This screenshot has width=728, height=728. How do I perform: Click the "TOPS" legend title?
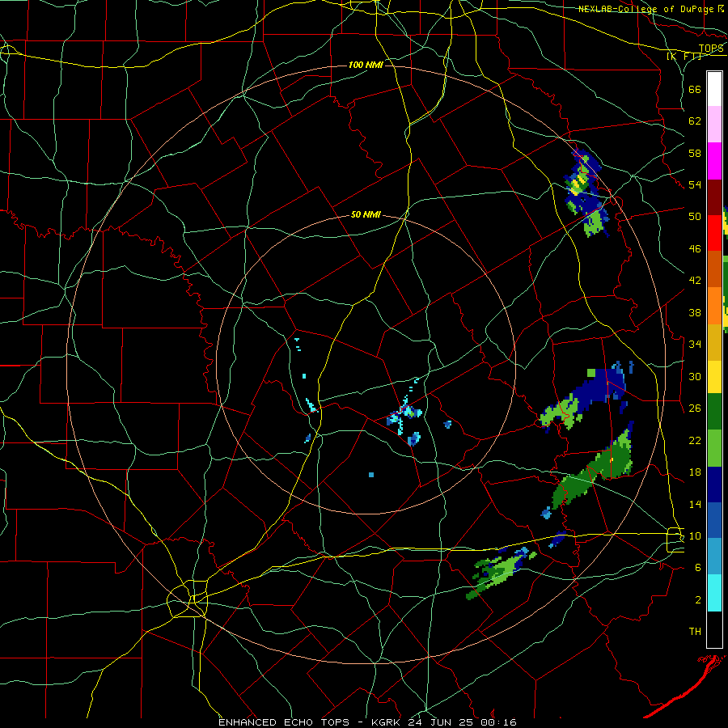(x=711, y=49)
